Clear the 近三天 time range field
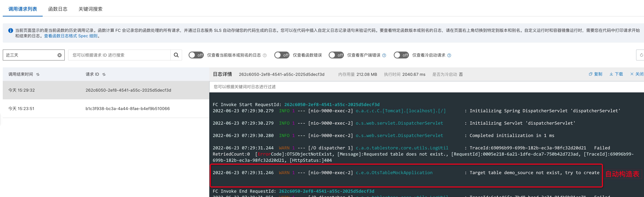Image resolution: width=644 pixels, height=197 pixels. click(x=60, y=55)
